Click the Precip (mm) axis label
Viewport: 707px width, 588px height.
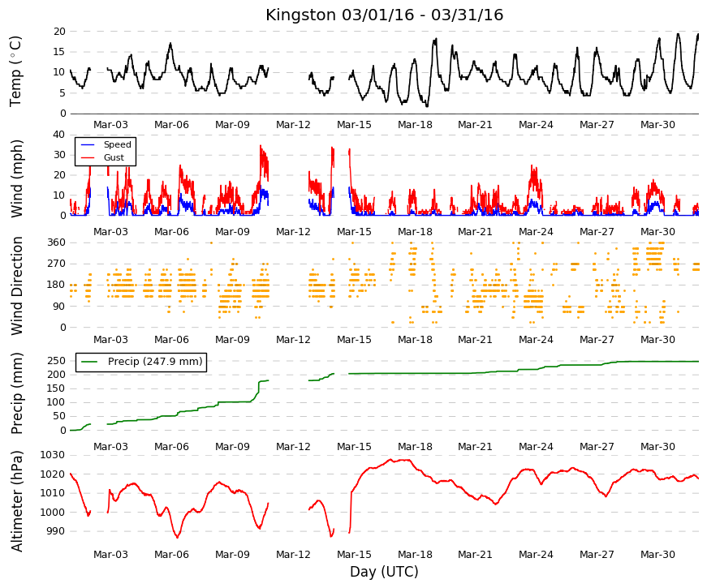pos(17,393)
